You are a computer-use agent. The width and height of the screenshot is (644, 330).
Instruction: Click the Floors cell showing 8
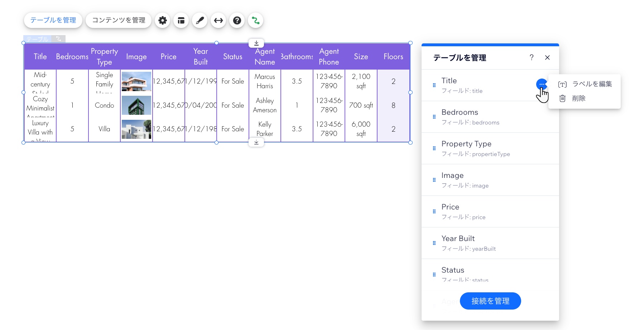click(x=393, y=105)
